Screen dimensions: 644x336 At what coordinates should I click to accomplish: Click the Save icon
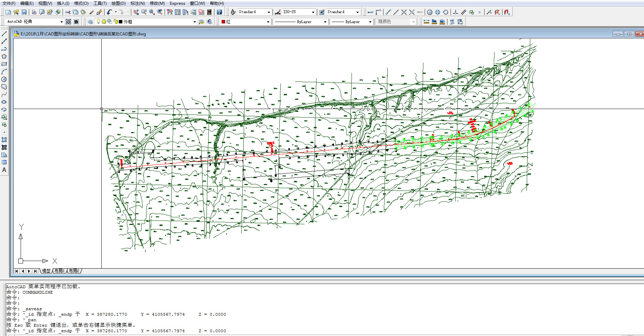click(24, 12)
